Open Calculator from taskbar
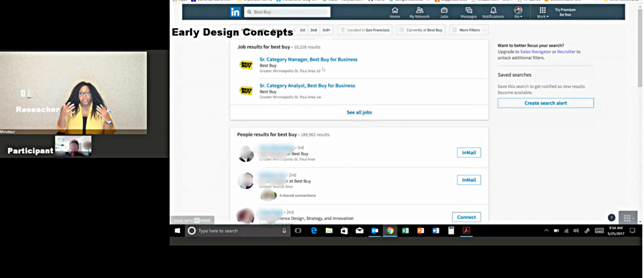This screenshot has height=278, width=644. [451, 231]
